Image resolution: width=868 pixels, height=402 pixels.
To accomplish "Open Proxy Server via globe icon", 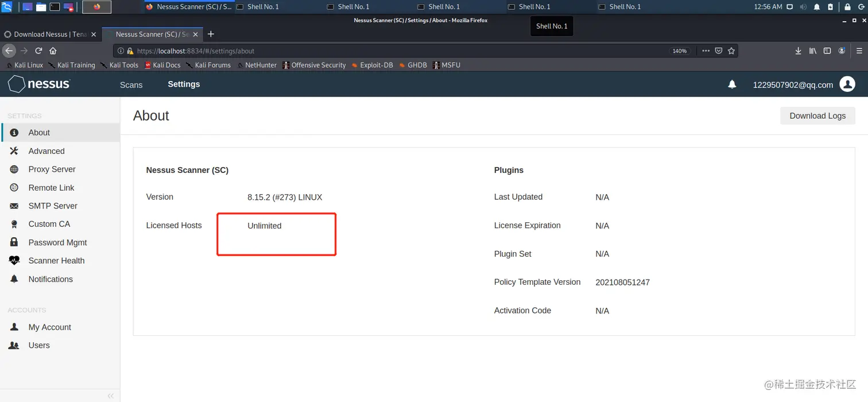I will pos(14,169).
